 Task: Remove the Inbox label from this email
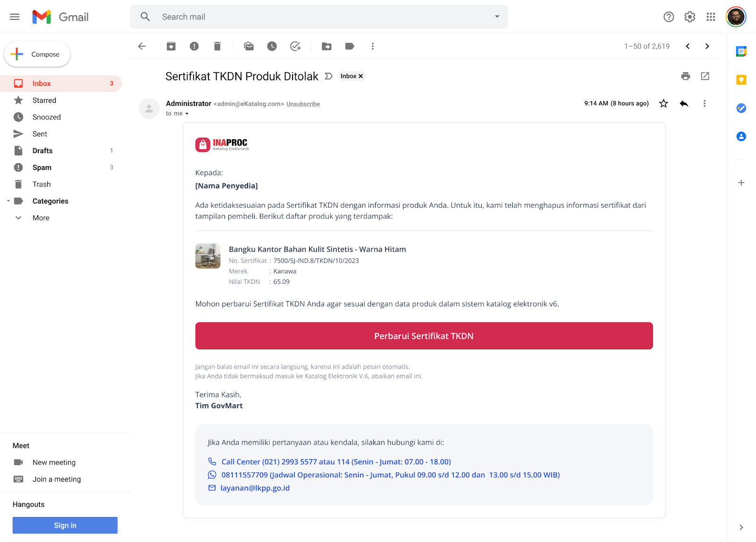click(x=361, y=76)
